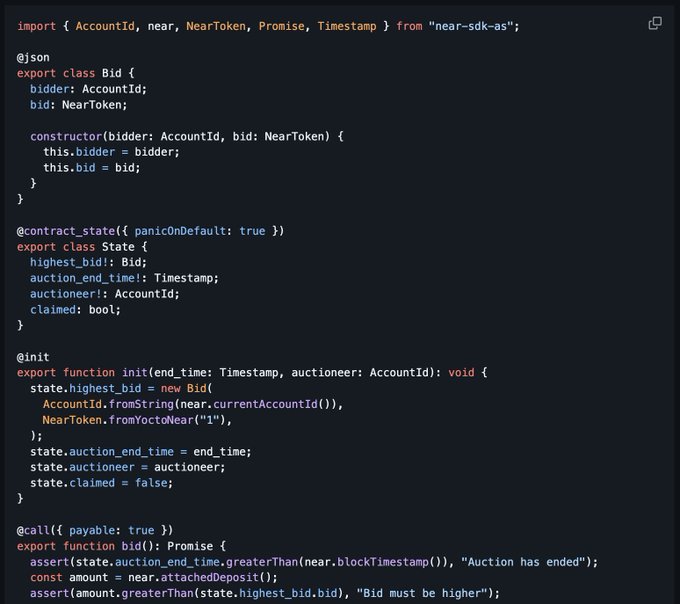Click the @json decorator line
Viewport: 680px width, 604px height.
[33, 58]
